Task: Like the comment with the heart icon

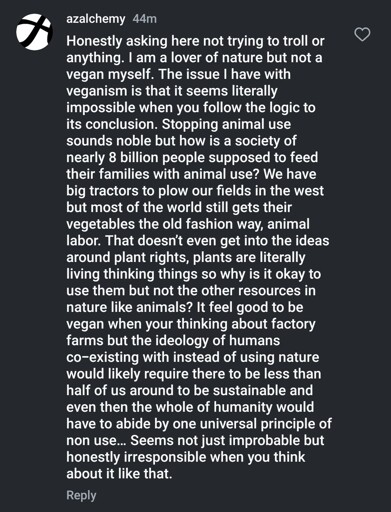Action: point(362,35)
